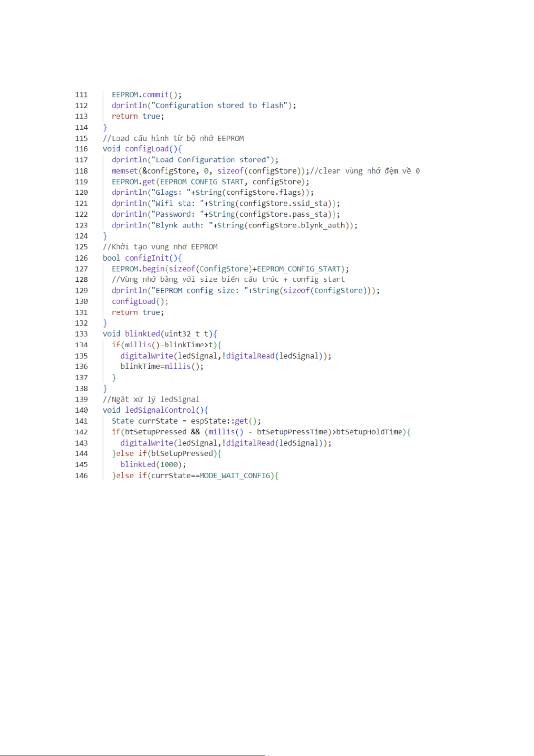Click btSetupHoldTime on line 142
Viewport: 534px width, 756px height.
(x=369, y=432)
